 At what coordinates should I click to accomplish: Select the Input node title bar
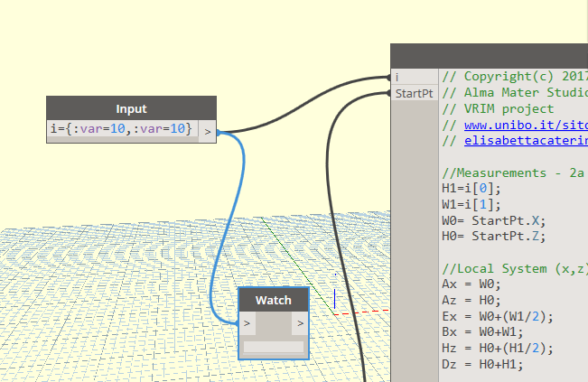click(131, 108)
